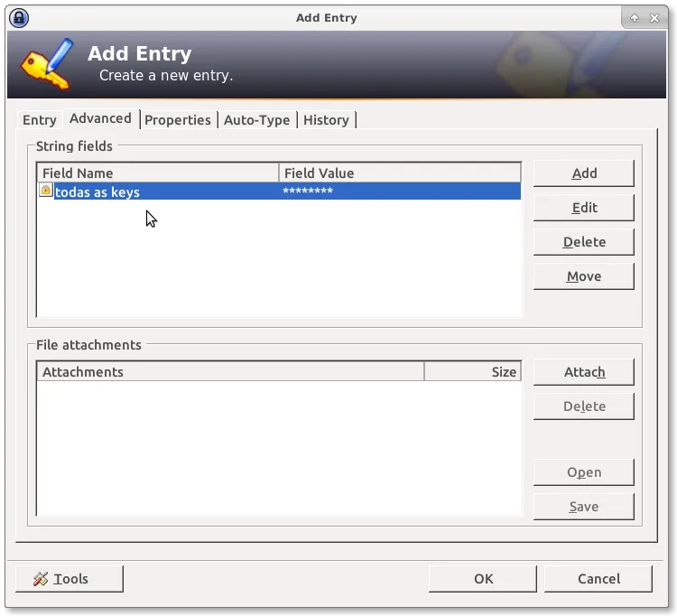
Task: Cancel the Add Entry dialog
Action: (598, 579)
